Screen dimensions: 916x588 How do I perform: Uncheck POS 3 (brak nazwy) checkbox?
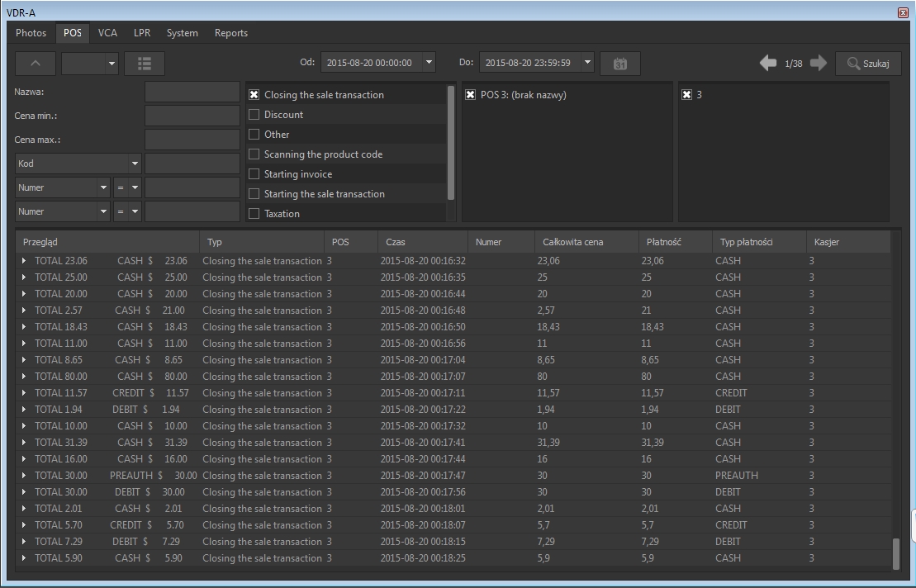tap(470, 95)
